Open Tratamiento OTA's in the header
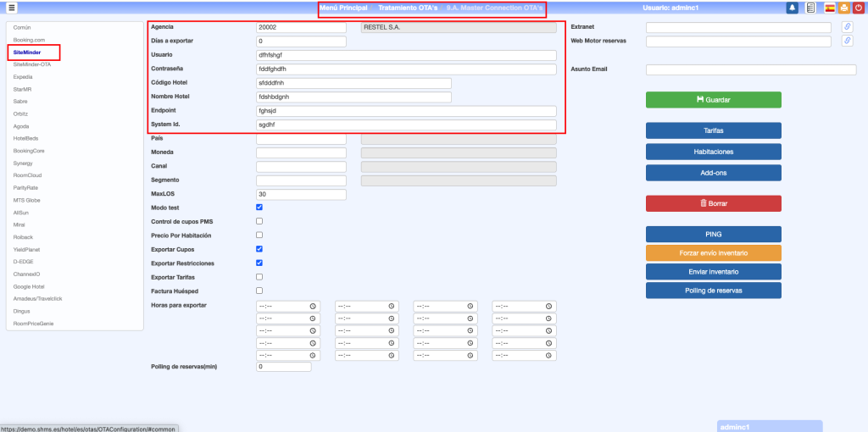This screenshot has height=432, width=868. (408, 8)
